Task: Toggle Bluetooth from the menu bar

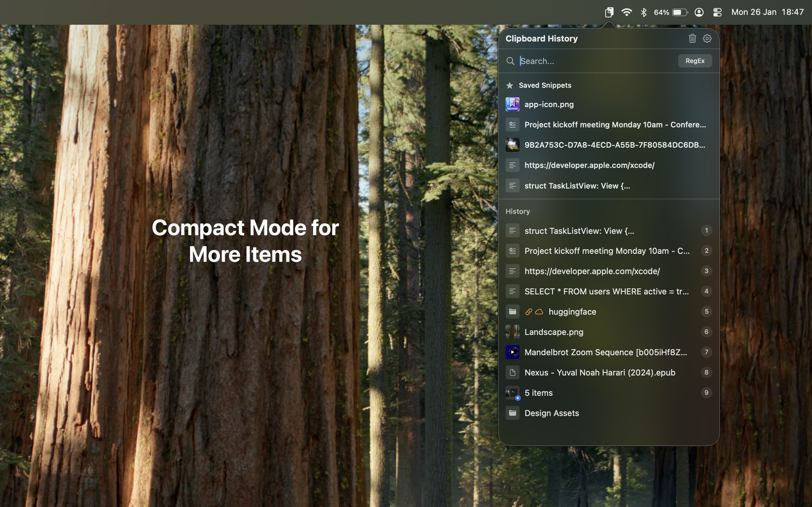Action: coord(643,12)
